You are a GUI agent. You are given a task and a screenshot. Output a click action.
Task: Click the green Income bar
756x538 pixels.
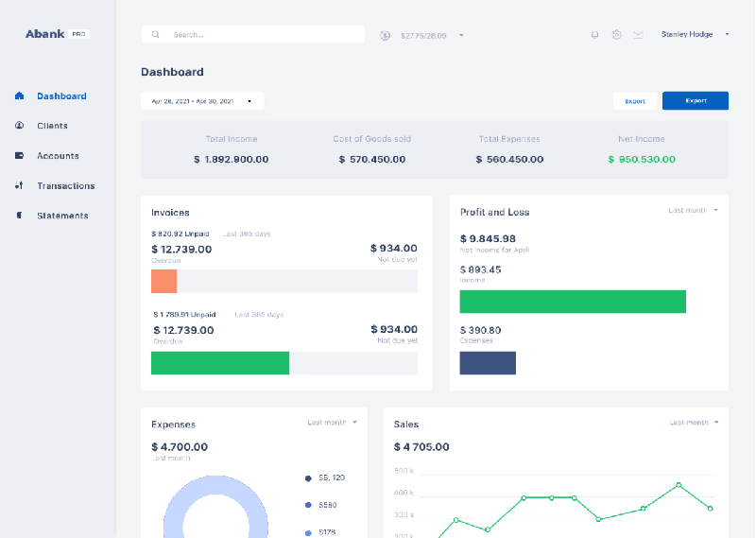point(573,302)
